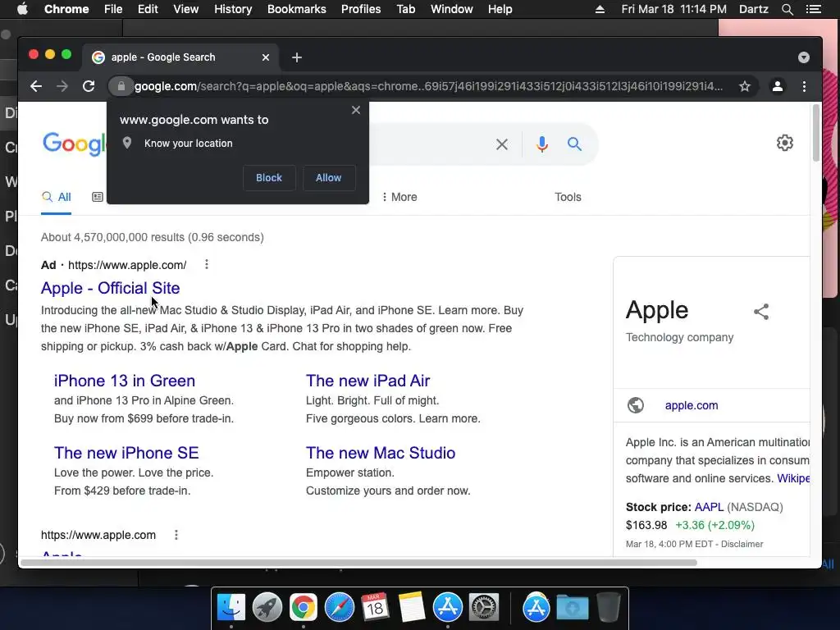
Task: Open Google search settings gear
Action: [785, 143]
